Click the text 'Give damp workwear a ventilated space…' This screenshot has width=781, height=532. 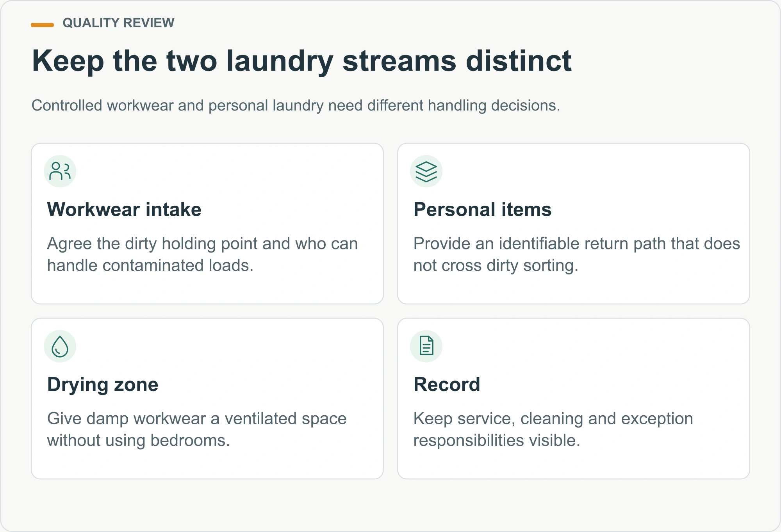click(197, 429)
